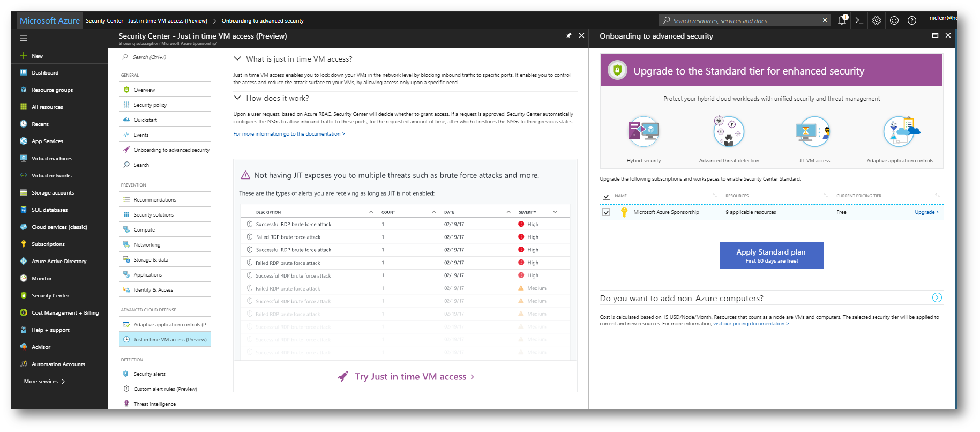Expand 'Do you want to add non-Azure computers?'

point(937,297)
